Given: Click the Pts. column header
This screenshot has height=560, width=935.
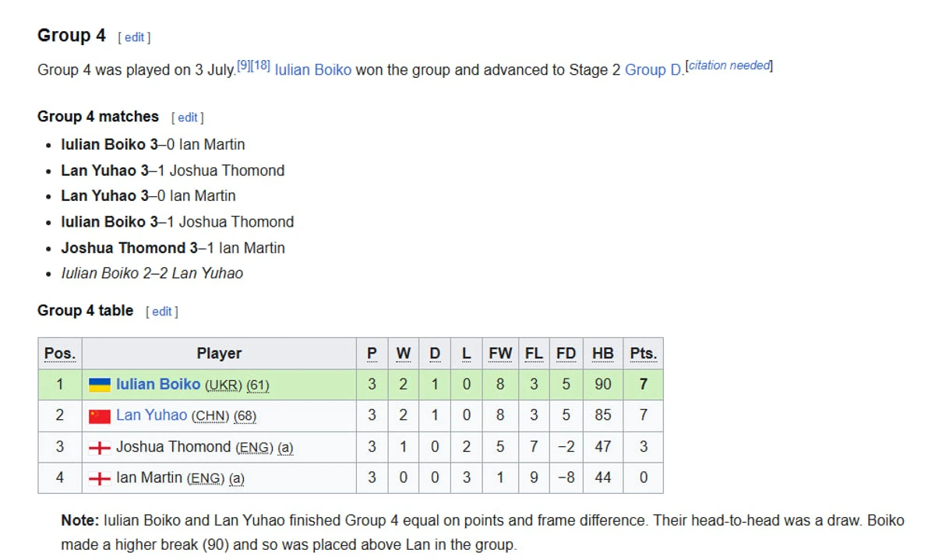Looking at the screenshot, I should [x=643, y=354].
